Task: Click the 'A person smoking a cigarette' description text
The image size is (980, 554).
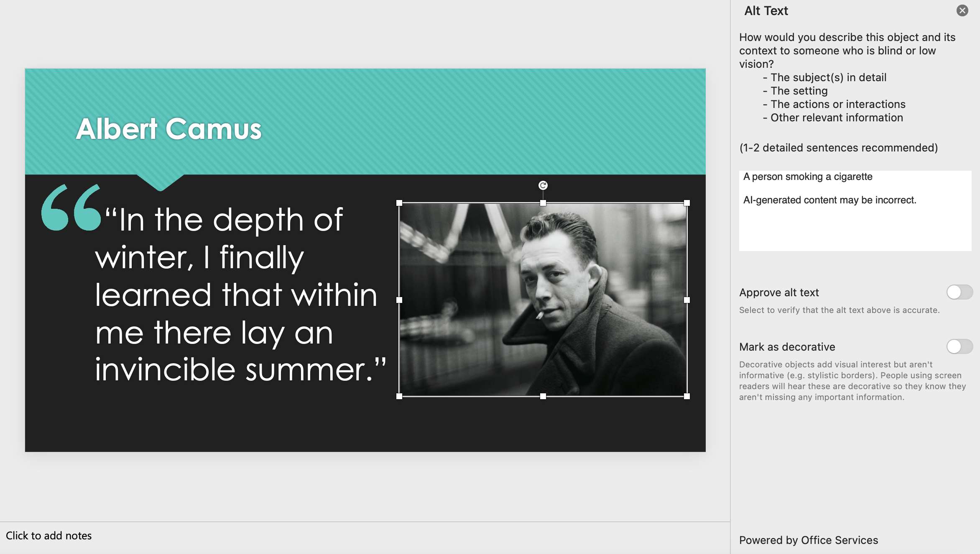Action: (x=807, y=177)
